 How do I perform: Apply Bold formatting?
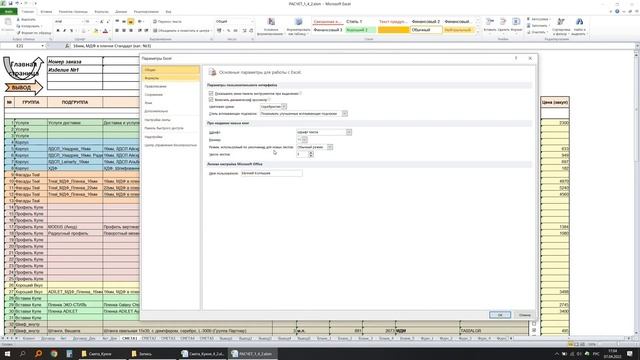(x=58, y=31)
